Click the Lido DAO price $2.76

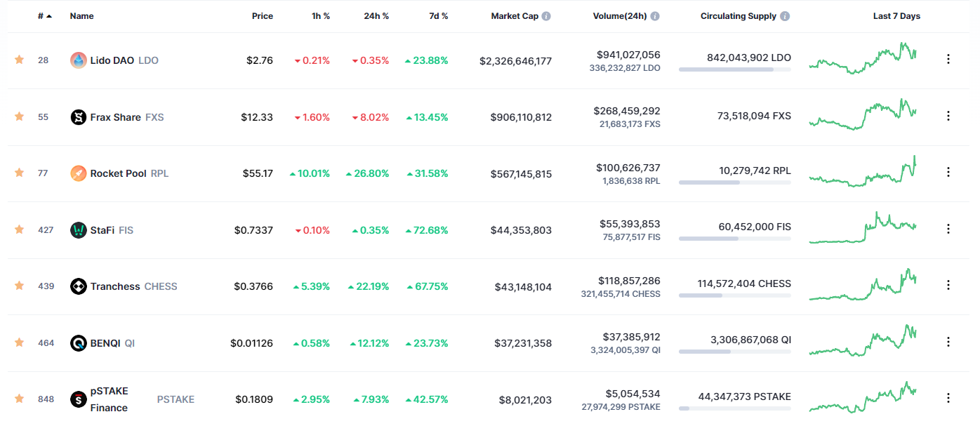pos(260,60)
